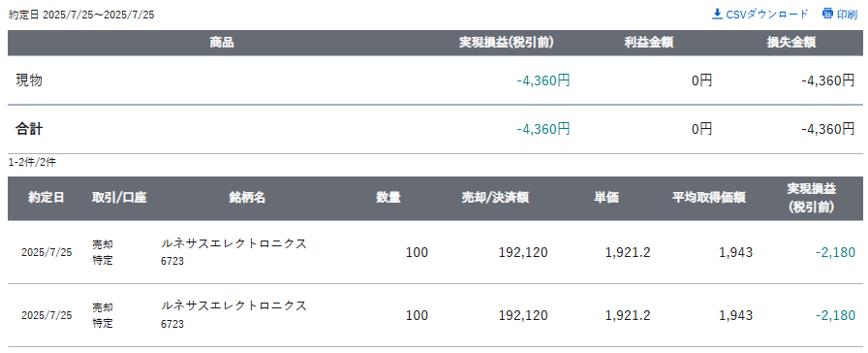Select the 取引/口座 column header
Image resolution: width=868 pixels, height=353 pixels.
(x=119, y=198)
